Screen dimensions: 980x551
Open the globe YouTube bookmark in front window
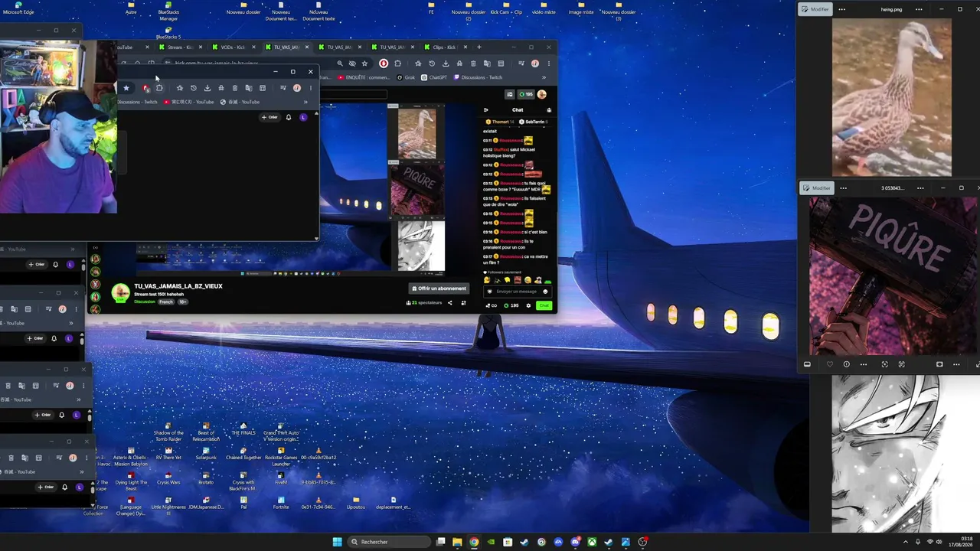240,102
